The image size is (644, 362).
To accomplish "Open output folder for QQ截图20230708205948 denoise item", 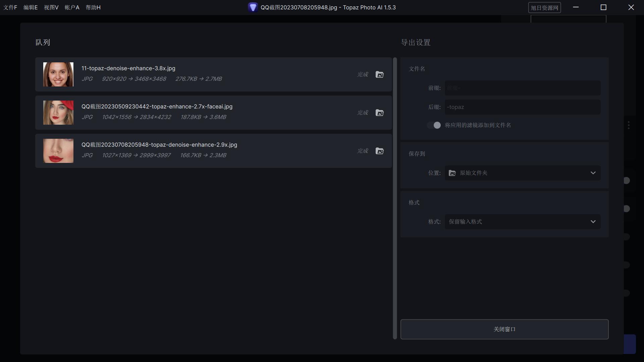I will click(379, 151).
